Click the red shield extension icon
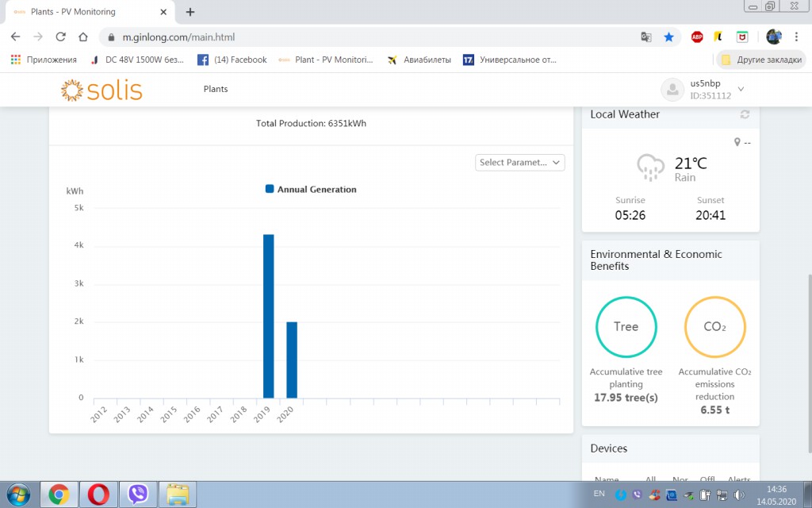 point(742,37)
